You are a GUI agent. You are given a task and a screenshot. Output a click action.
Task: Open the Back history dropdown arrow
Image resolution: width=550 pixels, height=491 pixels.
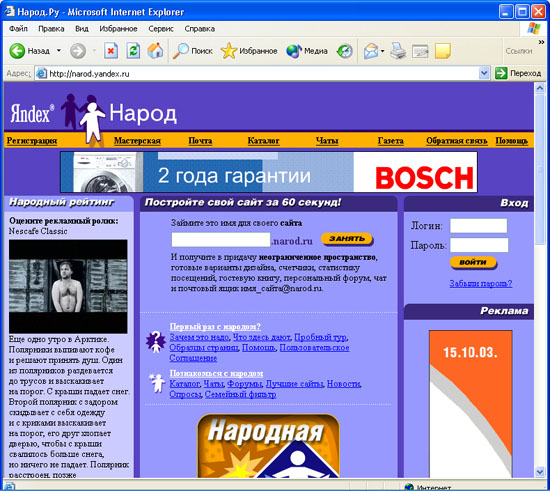[x=59, y=51]
